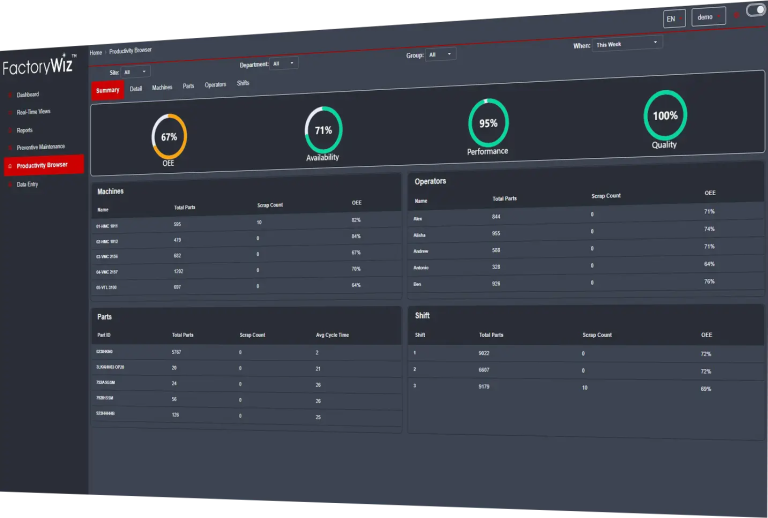Select Shift 3 row with 9179 parts
The width and height of the screenshot is (768, 518).
(586, 387)
